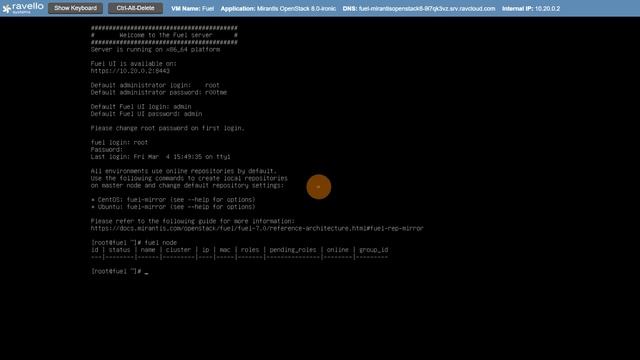
Task: Click the Show Keyboard button
Action: click(x=76, y=8)
